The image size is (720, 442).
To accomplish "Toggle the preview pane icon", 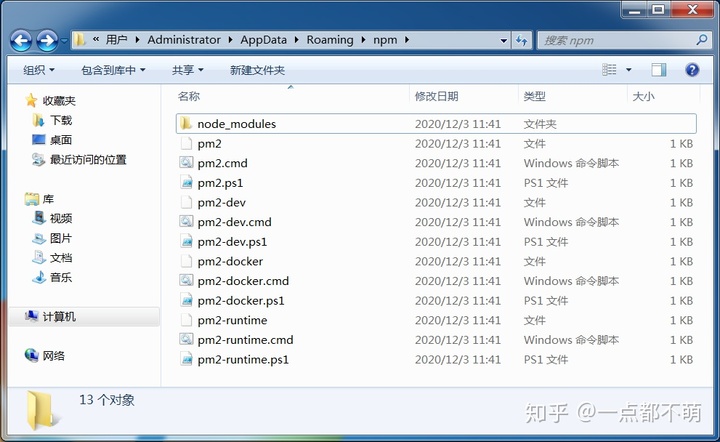I will tap(658, 70).
